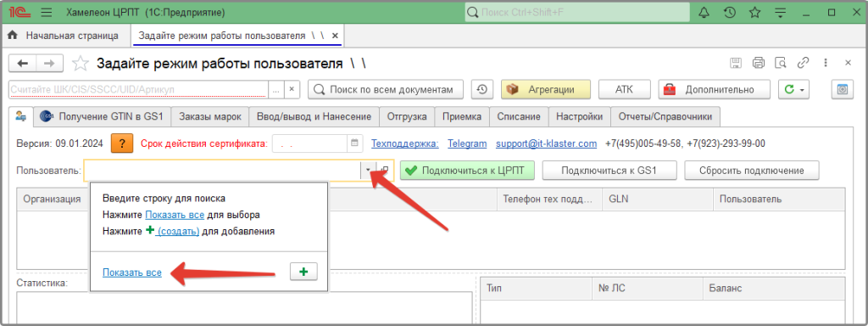The image size is (868, 326).
Task: Click the notifications bell icon
Action: click(704, 12)
